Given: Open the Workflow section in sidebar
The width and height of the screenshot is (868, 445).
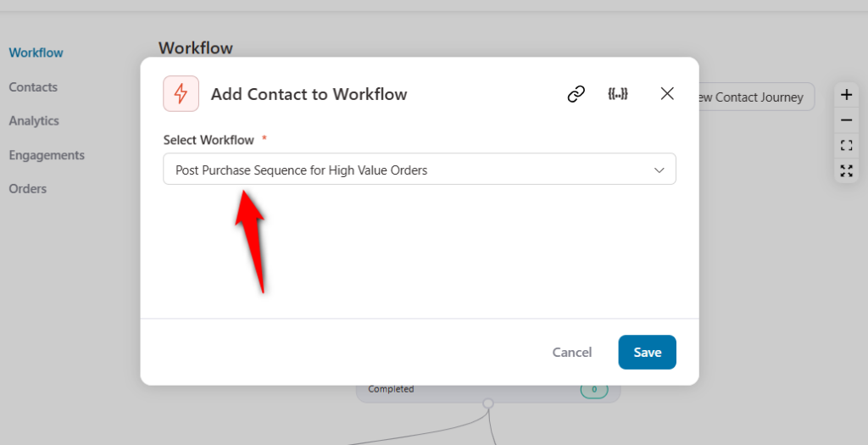Looking at the screenshot, I should click(36, 53).
